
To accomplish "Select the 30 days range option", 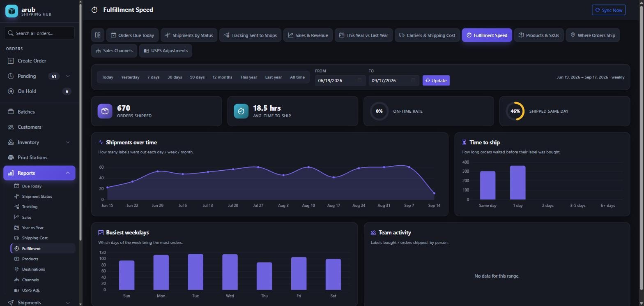I will (175, 77).
